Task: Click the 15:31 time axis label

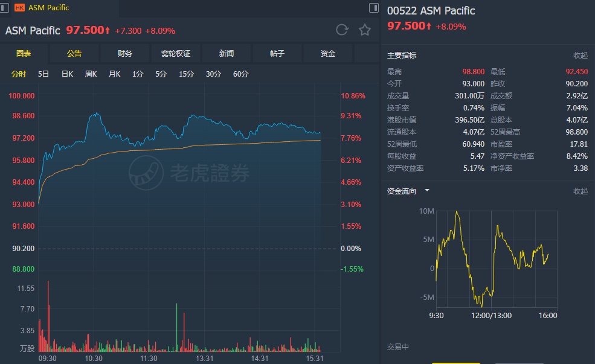Action: point(315,359)
